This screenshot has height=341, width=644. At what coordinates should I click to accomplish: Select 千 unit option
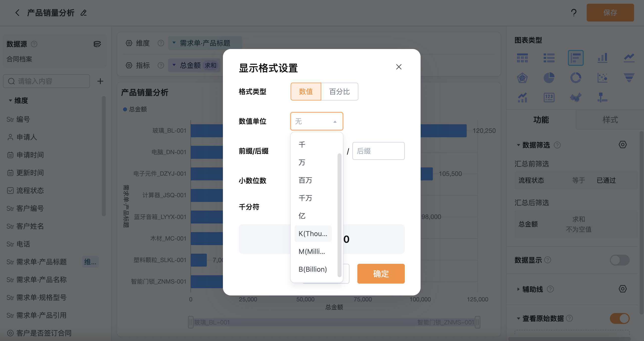coord(313,145)
